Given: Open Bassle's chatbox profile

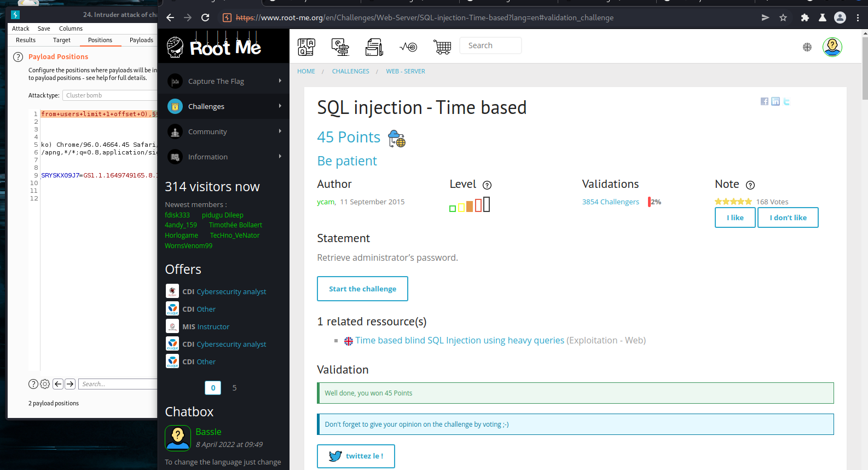Looking at the screenshot, I should tap(209, 432).
